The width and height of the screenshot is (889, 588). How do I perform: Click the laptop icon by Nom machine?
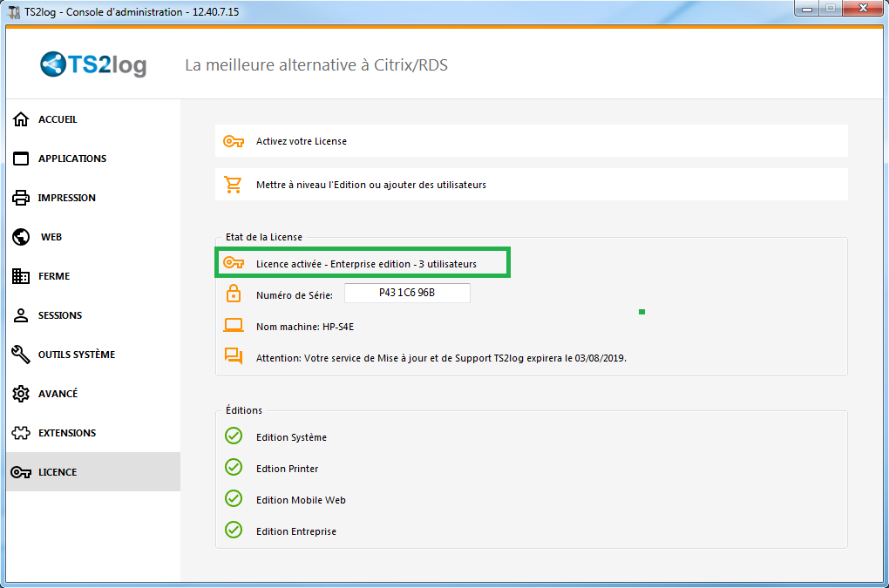click(233, 325)
